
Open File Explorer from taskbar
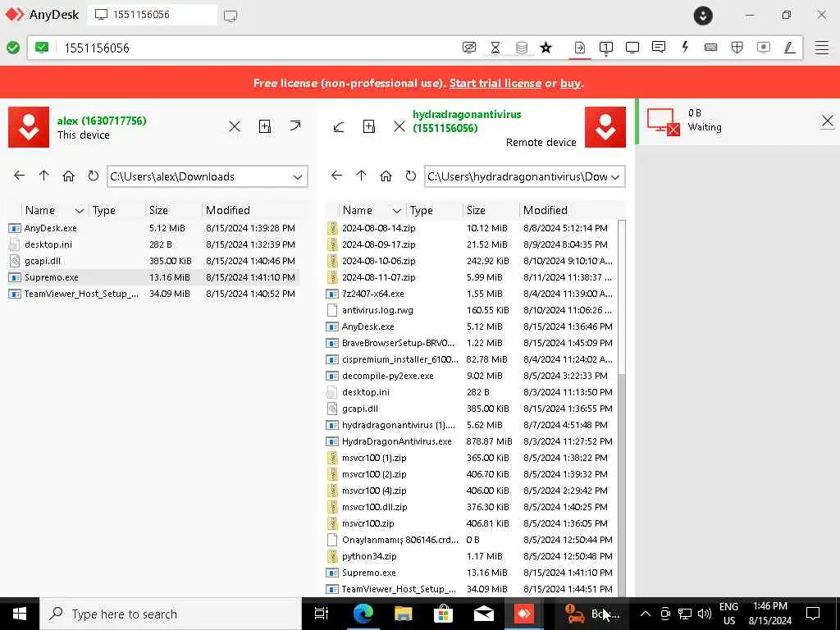click(403, 614)
